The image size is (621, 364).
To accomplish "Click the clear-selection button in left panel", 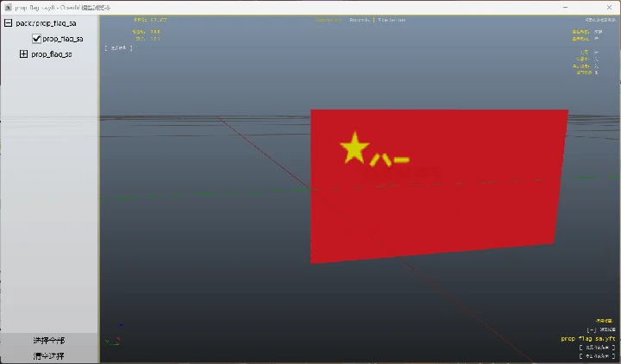I will tap(48, 355).
